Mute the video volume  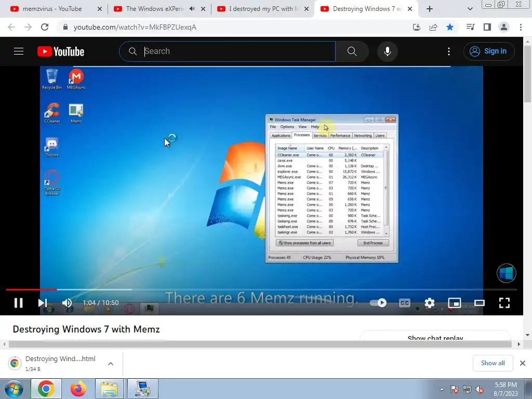pyautogui.click(x=67, y=303)
